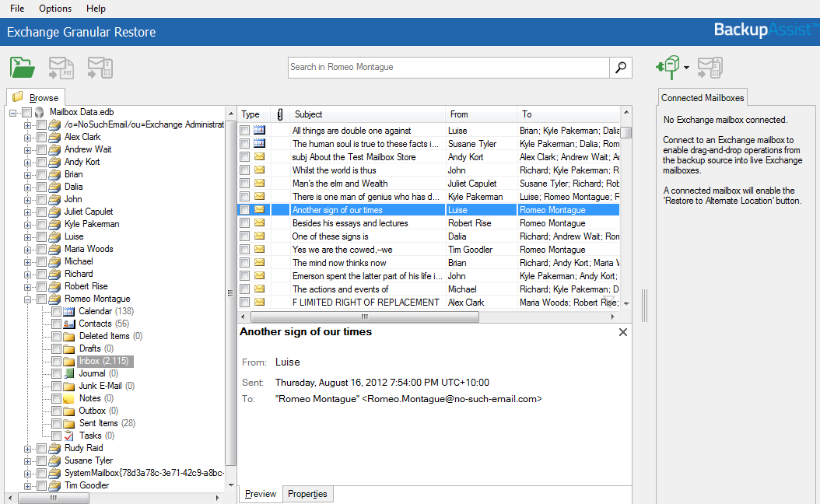820x504 pixels.
Task: Sort messages by the To column
Action: [569, 114]
